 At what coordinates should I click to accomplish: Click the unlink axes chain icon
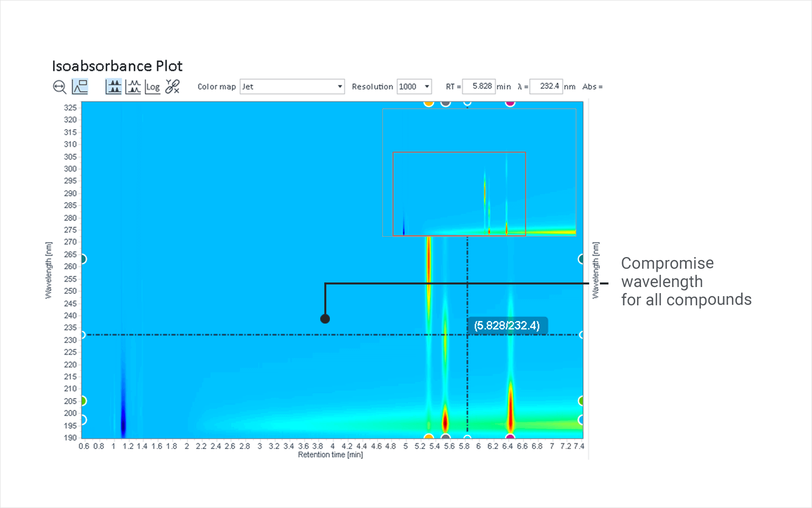click(173, 87)
